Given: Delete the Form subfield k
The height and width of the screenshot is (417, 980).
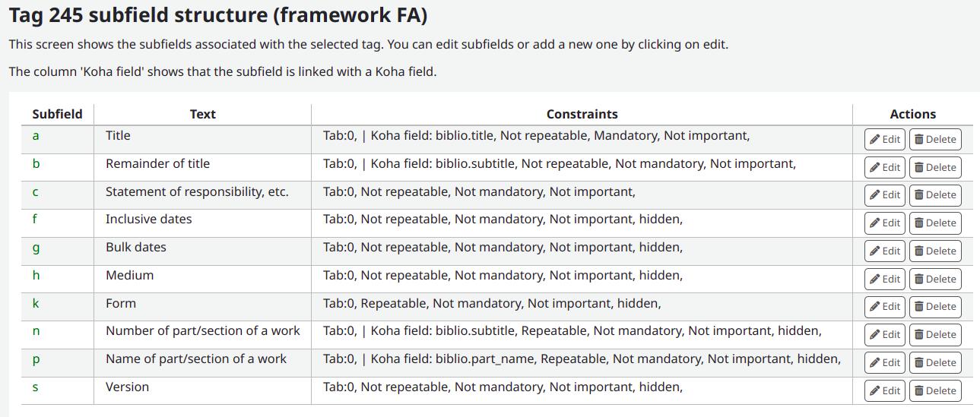Looking at the screenshot, I should [934, 307].
